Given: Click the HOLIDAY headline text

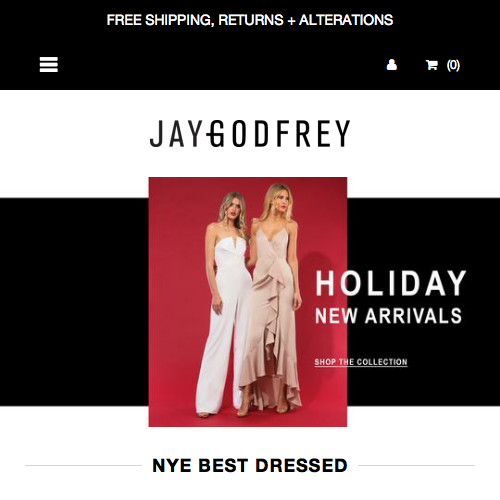Looking at the screenshot, I should click(391, 283).
